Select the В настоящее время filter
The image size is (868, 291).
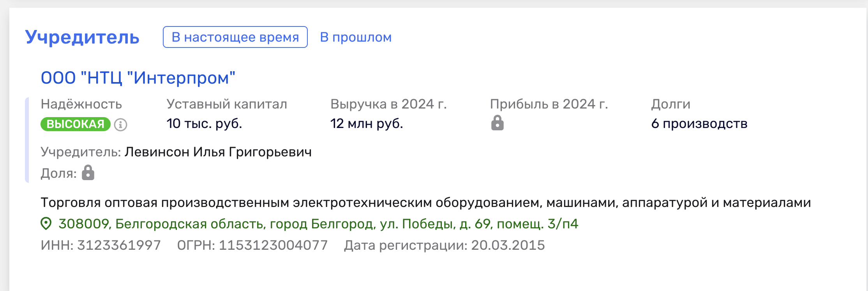tap(235, 37)
